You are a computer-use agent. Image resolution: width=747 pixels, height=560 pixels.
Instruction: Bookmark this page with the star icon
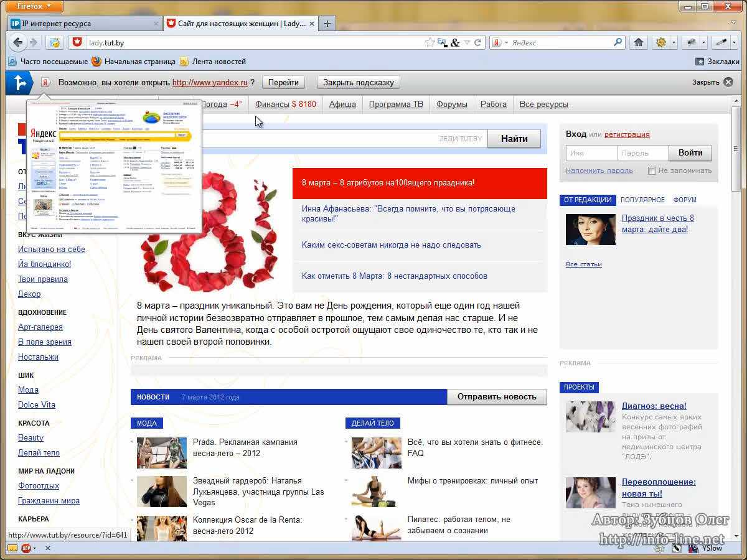click(x=430, y=42)
